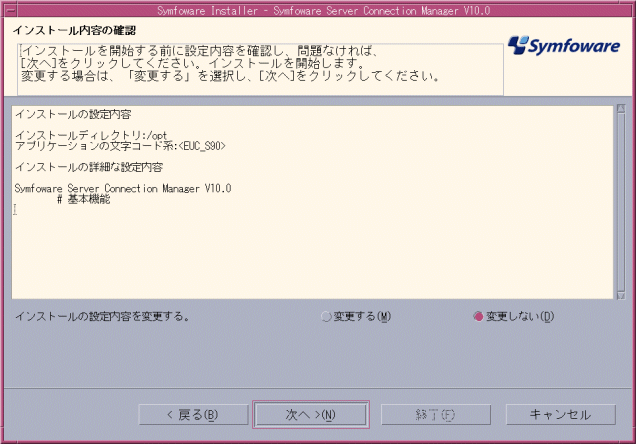Screen dimensions: 636x444
Task: Click the Symfoware Server Connection Manager V10.0 line
Action: click(x=123, y=189)
